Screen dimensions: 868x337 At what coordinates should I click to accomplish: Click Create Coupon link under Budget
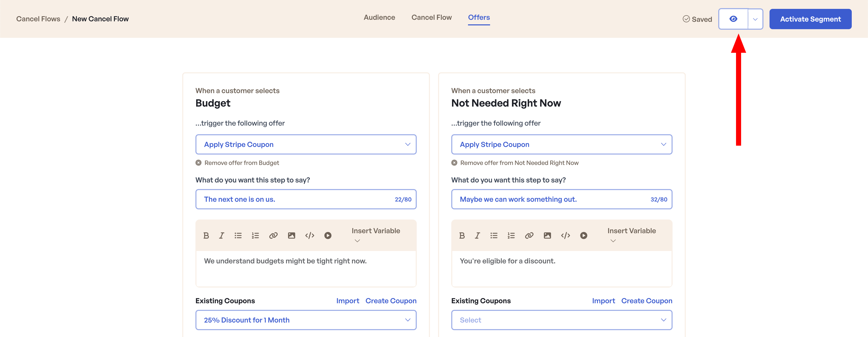pos(391,301)
